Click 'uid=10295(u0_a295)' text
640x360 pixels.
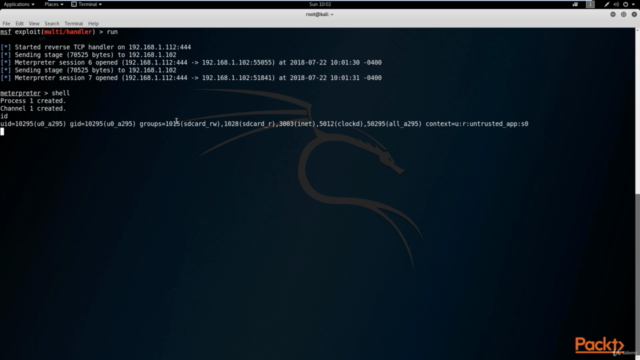[33, 124]
